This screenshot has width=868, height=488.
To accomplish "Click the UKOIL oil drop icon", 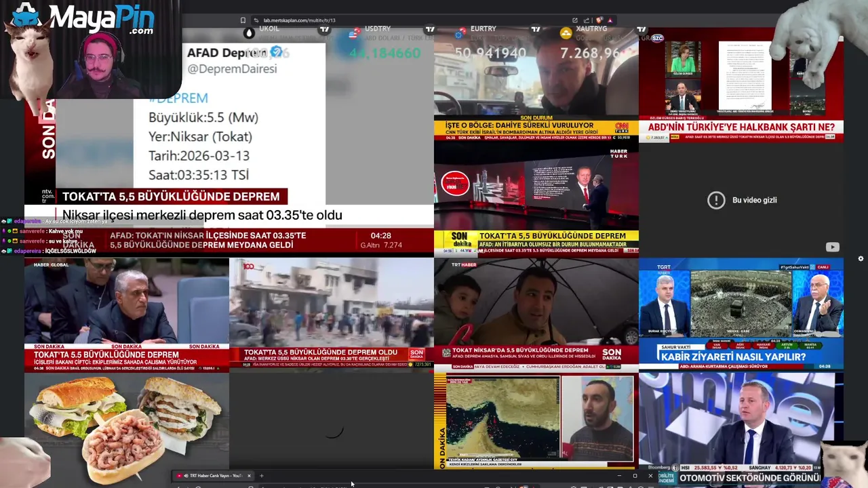I will [x=249, y=33].
